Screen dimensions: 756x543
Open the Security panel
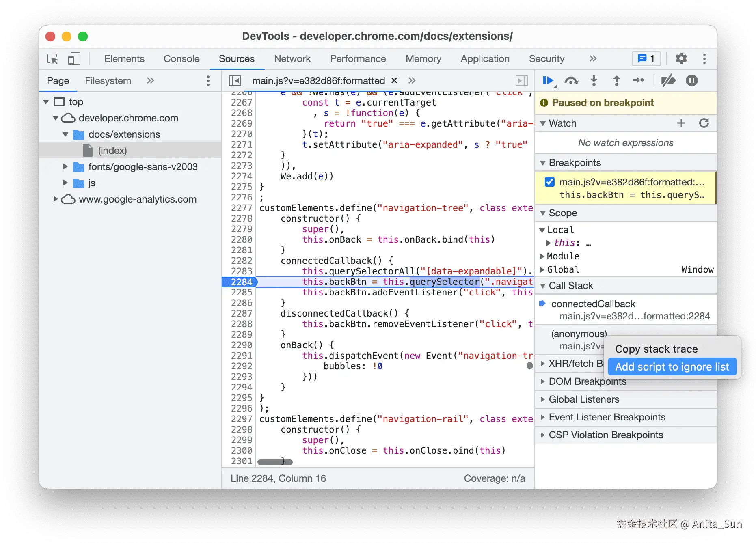point(546,59)
